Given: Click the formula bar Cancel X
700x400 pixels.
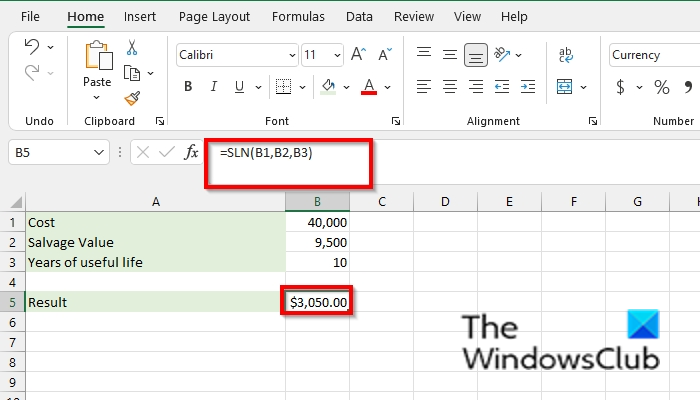Looking at the screenshot, I should (x=143, y=152).
